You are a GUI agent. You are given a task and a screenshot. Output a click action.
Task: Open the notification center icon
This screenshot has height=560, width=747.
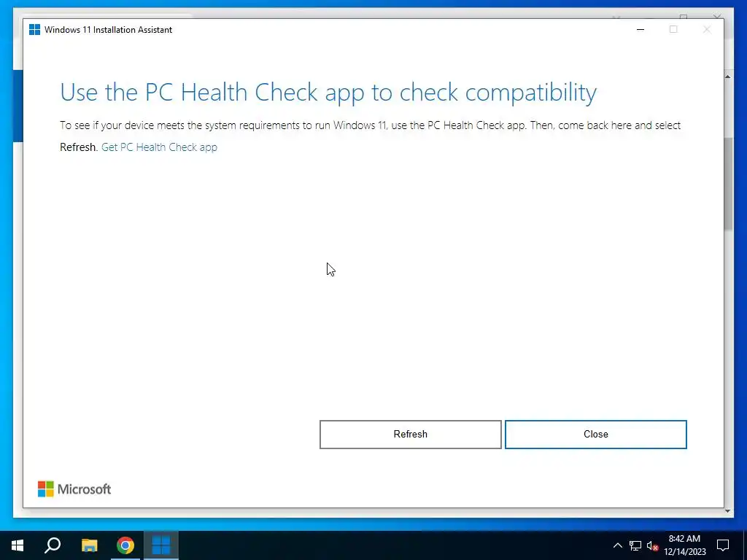pos(723,545)
